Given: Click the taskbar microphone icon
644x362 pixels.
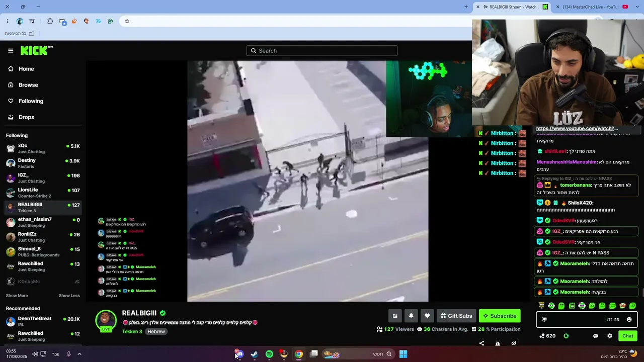Looking at the screenshot, I should pos(68,354).
